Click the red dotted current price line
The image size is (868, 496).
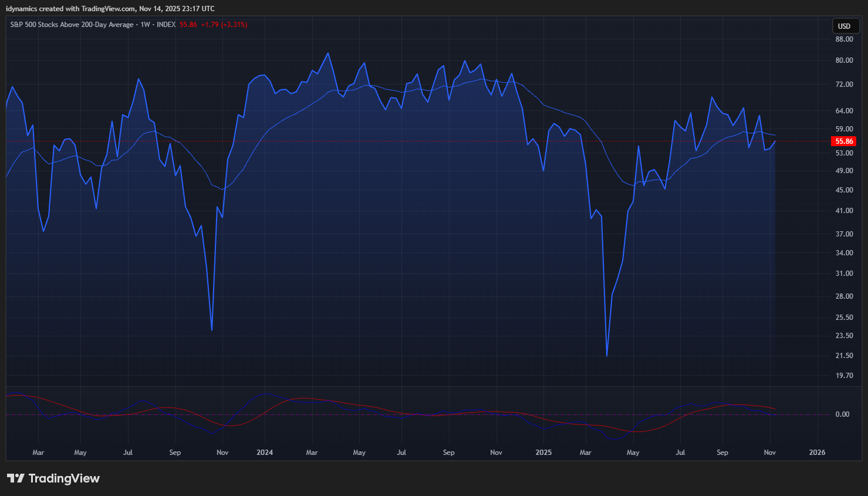pos(411,141)
